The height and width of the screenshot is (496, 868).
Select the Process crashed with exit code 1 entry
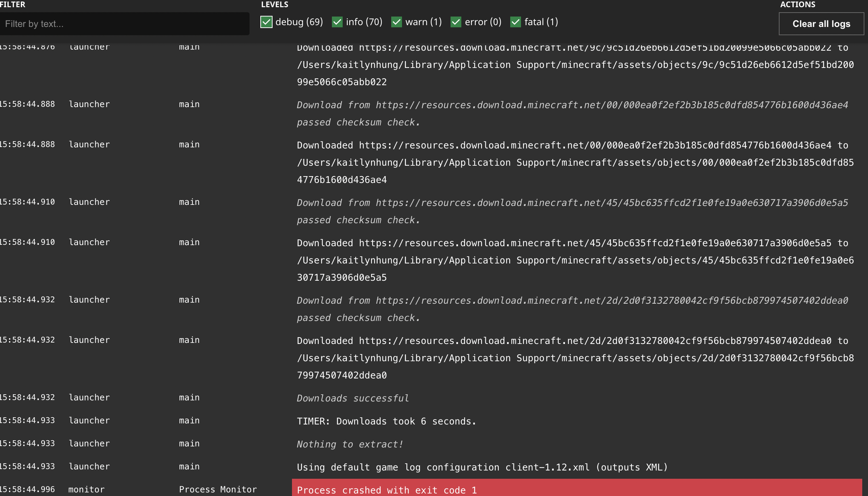click(387, 490)
